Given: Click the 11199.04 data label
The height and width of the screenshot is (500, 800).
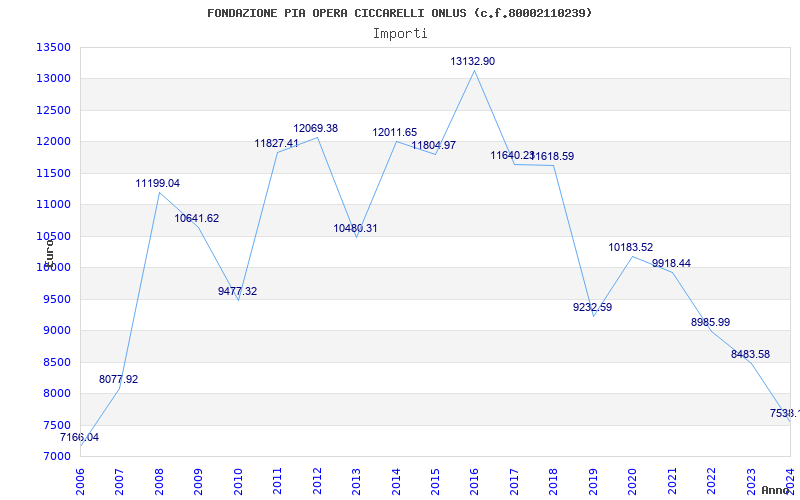Looking at the screenshot, I should (x=158, y=183).
